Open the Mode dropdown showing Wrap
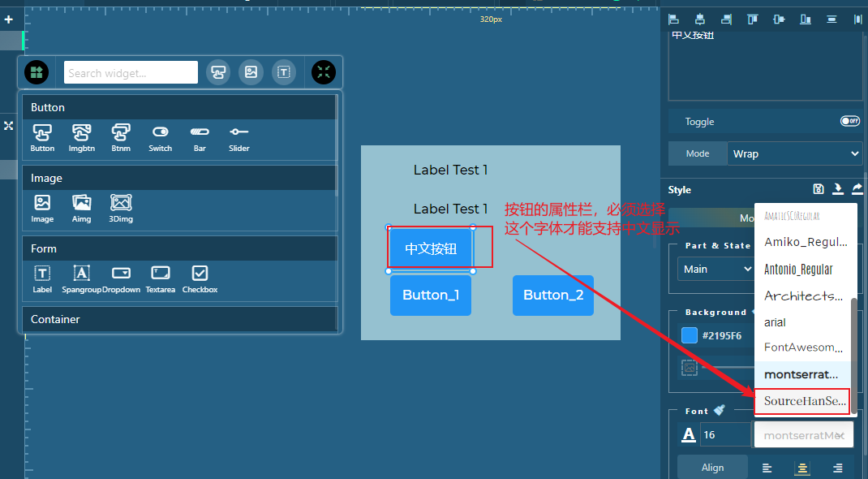 (x=794, y=153)
